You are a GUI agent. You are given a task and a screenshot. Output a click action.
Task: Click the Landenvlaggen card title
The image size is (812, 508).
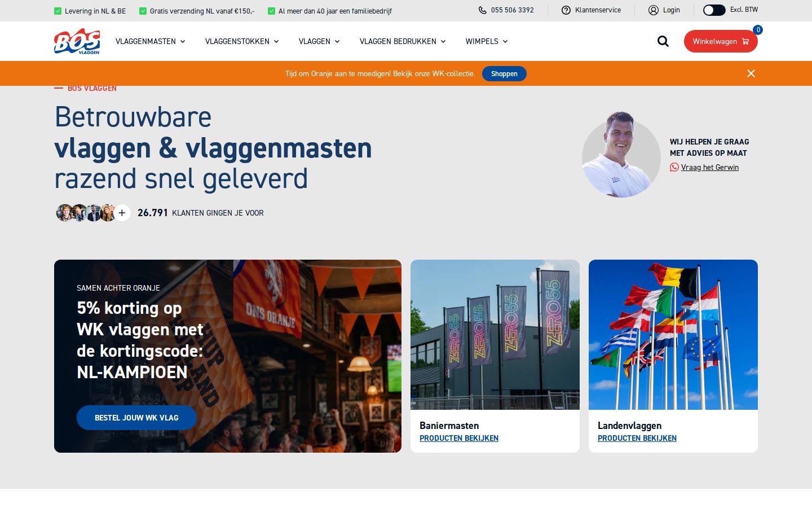(630, 426)
